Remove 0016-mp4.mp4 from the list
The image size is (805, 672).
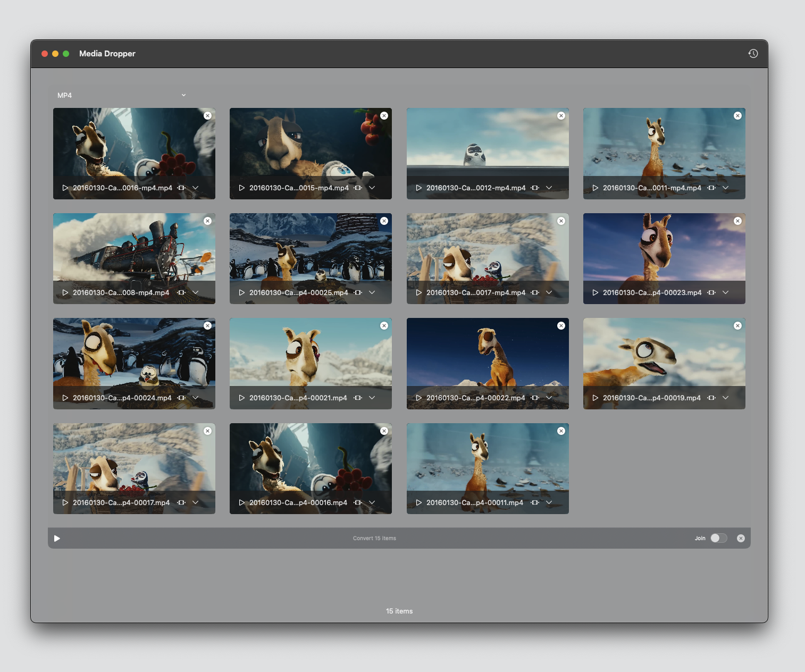pyautogui.click(x=207, y=115)
